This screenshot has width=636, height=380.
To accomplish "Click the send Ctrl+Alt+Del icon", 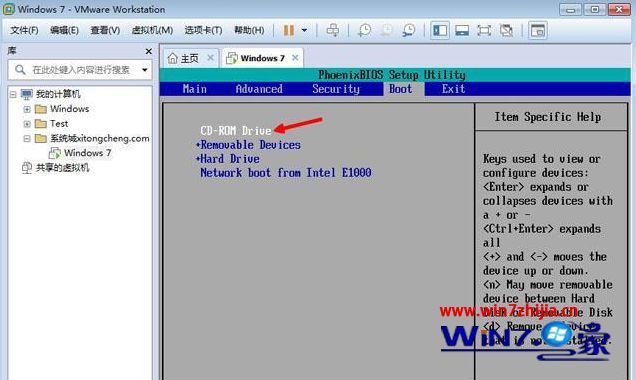I will (333, 30).
